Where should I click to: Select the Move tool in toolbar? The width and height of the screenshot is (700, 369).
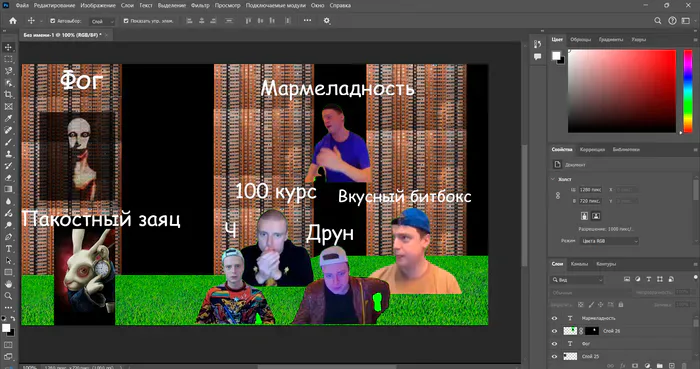[8, 47]
